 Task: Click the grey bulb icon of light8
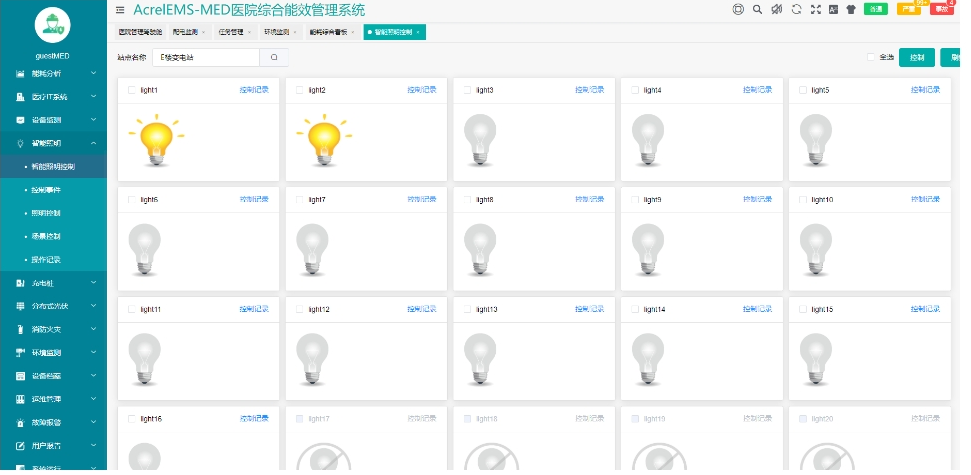480,250
